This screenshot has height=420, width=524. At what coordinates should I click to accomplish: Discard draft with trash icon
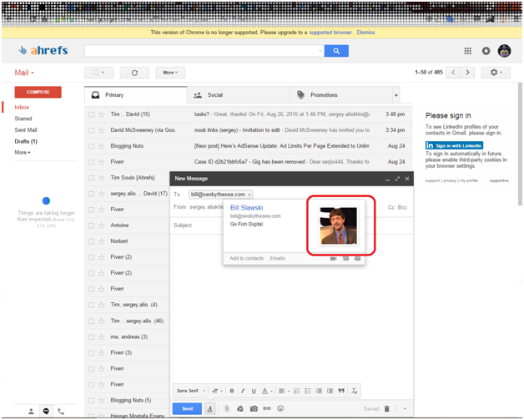click(386, 408)
